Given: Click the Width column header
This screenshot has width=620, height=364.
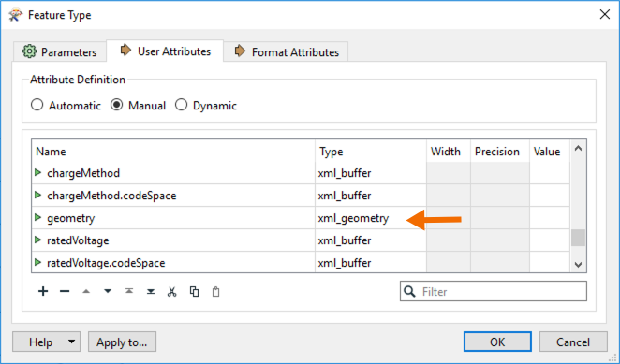Looking at the screenshot, I should (449, 152).
